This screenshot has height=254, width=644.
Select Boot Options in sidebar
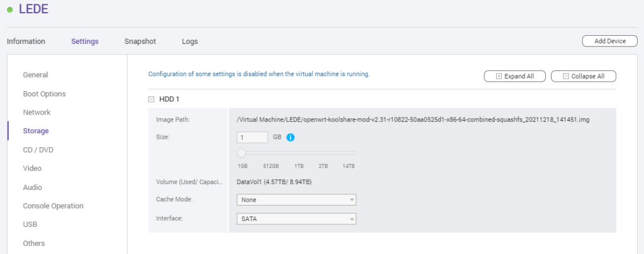pos(45,94)
